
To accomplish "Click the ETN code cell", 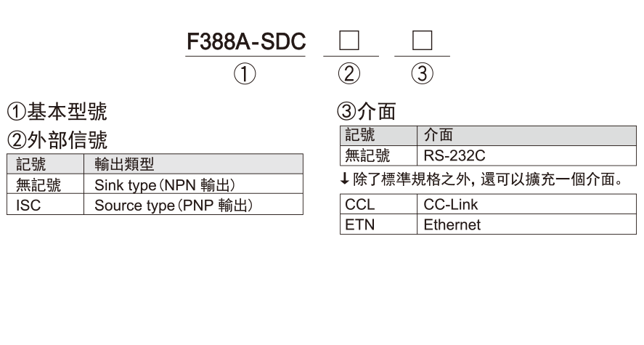I will click(x=379, y=224).
